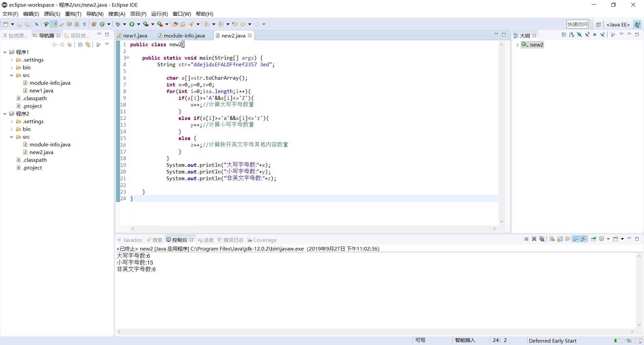Click the Back navigation arrow in toolbar
The width and height of the screenshot is (644, 345).
(x=243, y=24)
